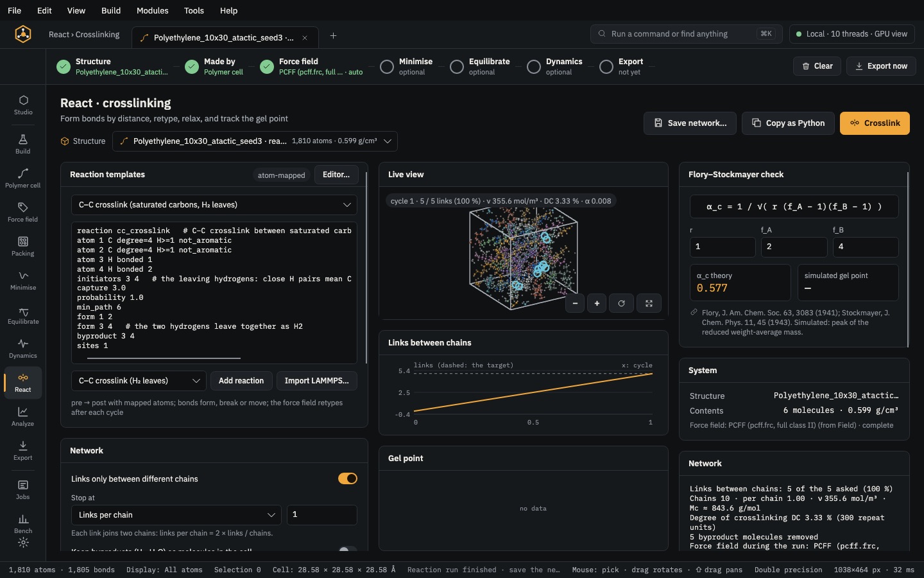Open the Links per chain dropdown

tap(176, 515)
